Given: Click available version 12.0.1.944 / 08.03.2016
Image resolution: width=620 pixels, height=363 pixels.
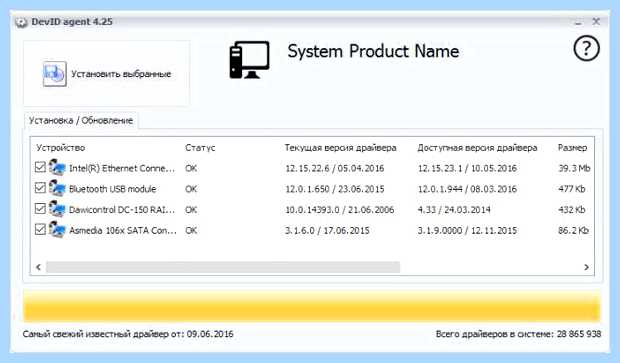Looking at the screenshot, I should point(467,189).
